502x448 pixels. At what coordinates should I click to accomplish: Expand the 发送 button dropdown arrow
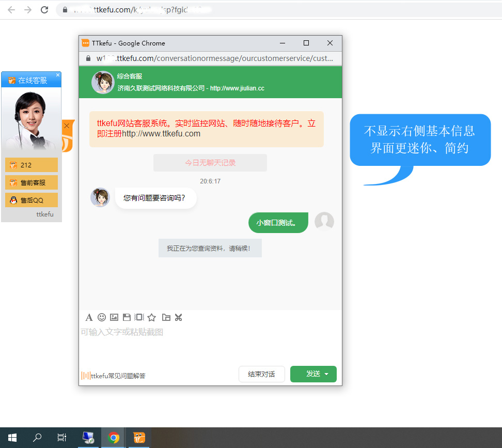tap(326, 374)
